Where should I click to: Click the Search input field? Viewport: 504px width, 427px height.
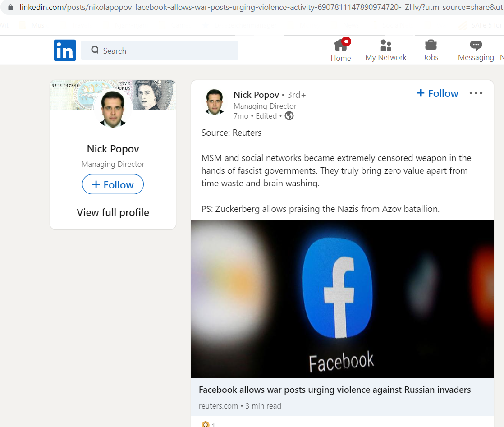(160, 50)
